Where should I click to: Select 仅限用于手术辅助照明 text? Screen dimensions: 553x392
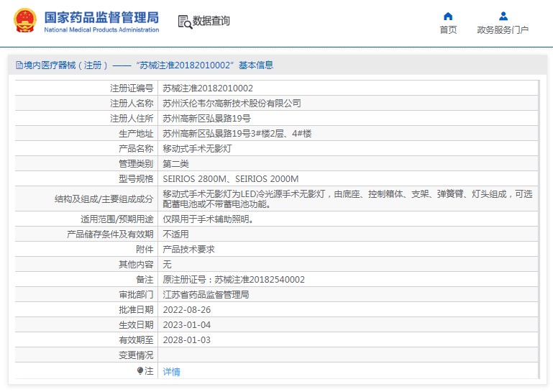click(208, 219)
